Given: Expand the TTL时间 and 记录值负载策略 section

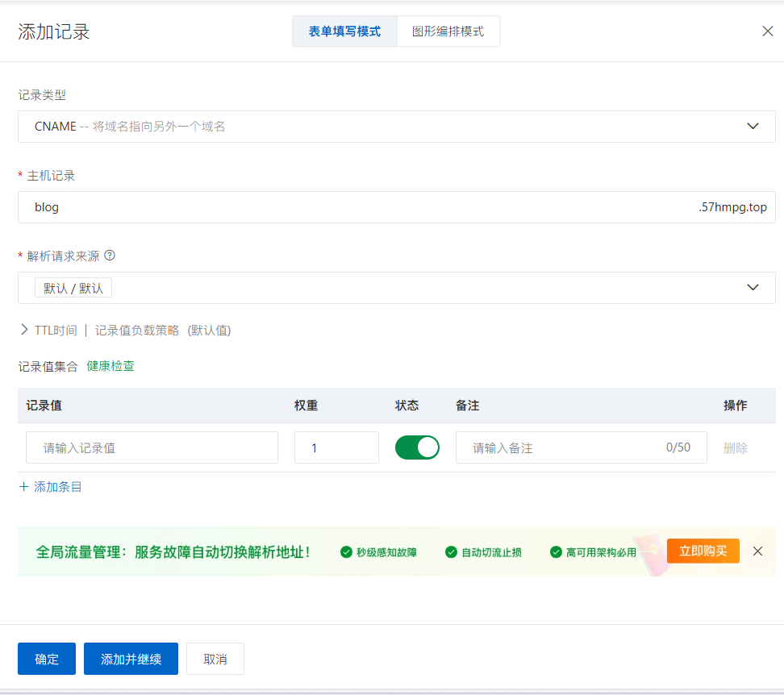Looking at the screenshot, I should pyautogui.click(x=24, y=331).
